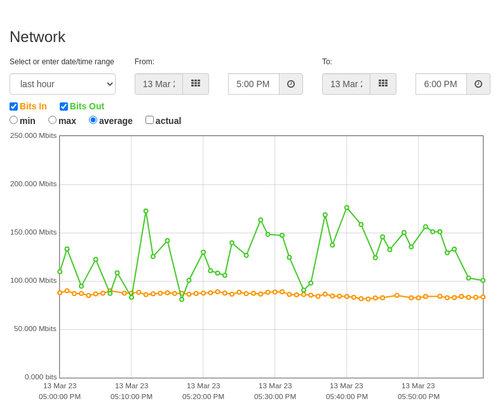Click the lowest green point near 05:17

[182, 299]
